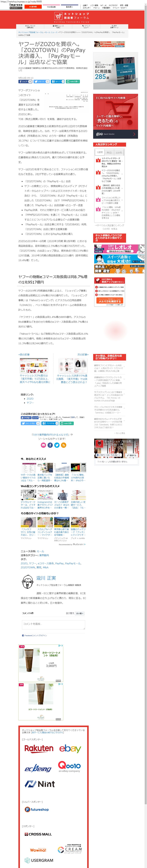
Task: Click the B! はてブ bookmark button under headline
Action: [58, 82]
